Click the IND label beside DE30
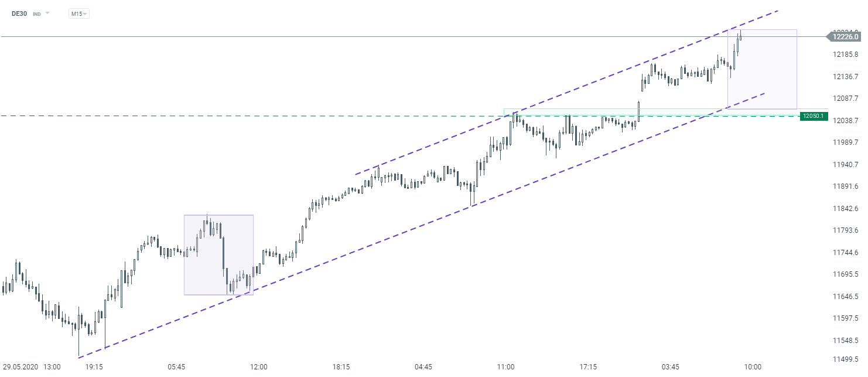 coord(36,13)
